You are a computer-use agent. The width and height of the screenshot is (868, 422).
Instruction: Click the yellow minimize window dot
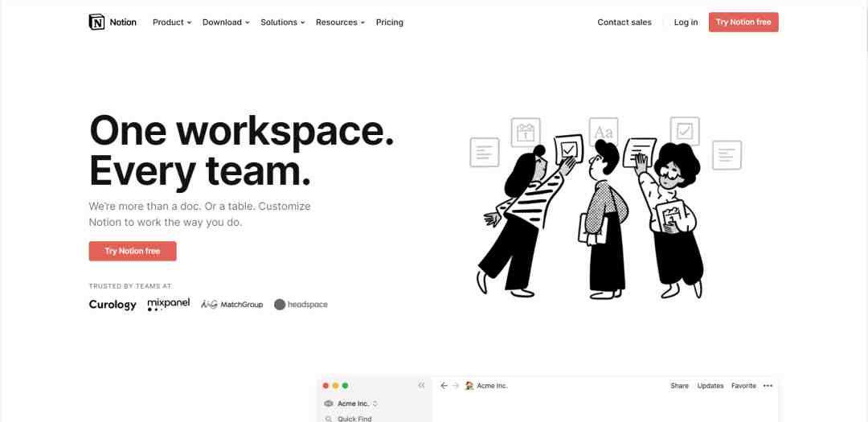pyautogui.click(x=335, y=386)
